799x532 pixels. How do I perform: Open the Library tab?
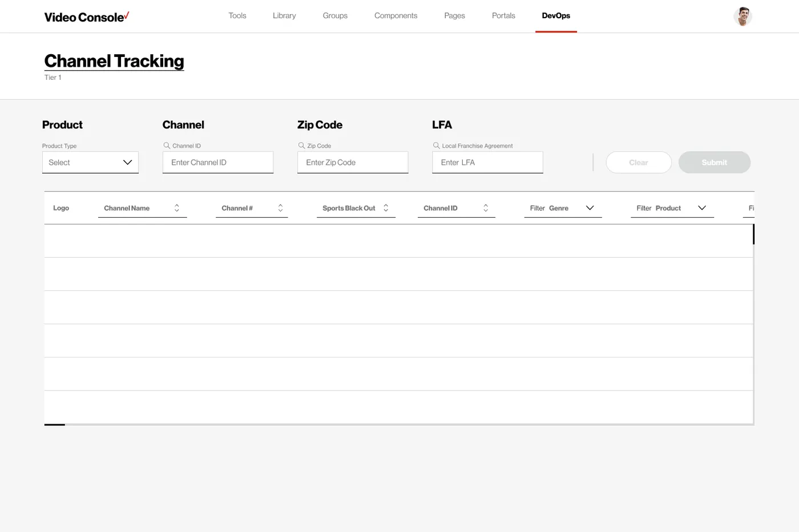click(x=284, y=16)
